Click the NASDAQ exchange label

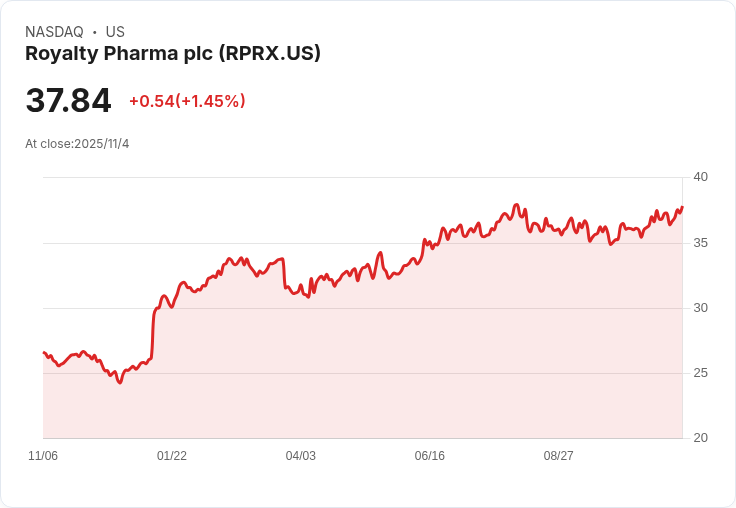coord(54,32)
